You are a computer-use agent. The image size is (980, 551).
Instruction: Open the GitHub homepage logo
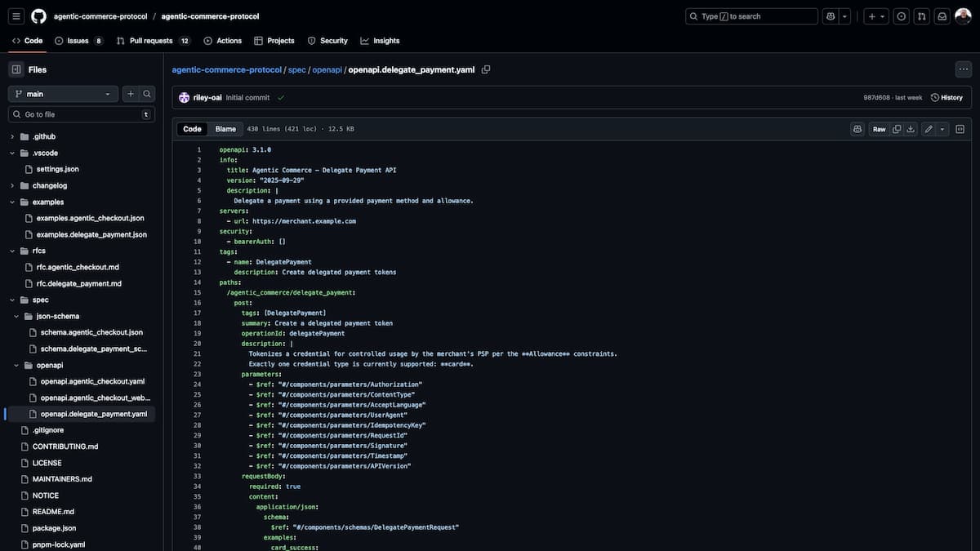click(38, 16)
